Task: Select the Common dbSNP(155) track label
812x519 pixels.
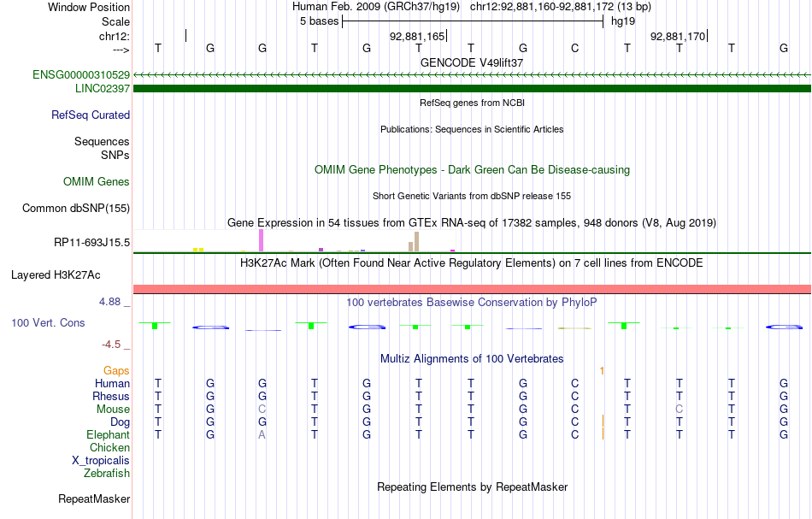Action: tap(76, 209)
